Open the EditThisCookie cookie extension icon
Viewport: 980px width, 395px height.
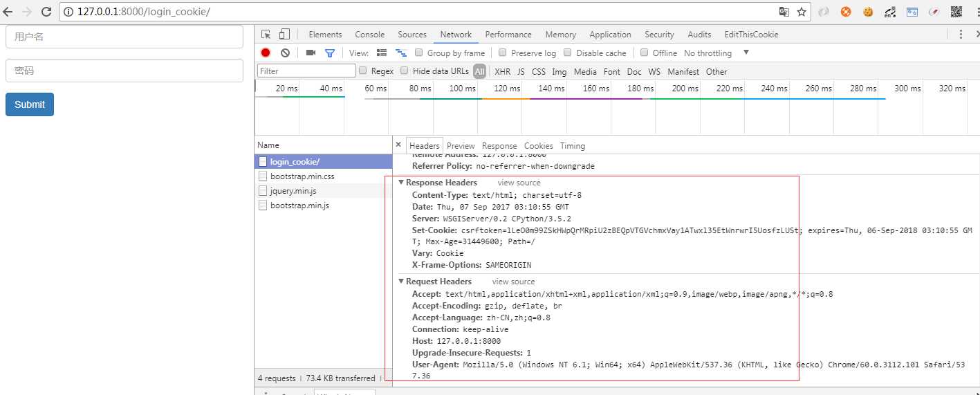coord(868,12)
